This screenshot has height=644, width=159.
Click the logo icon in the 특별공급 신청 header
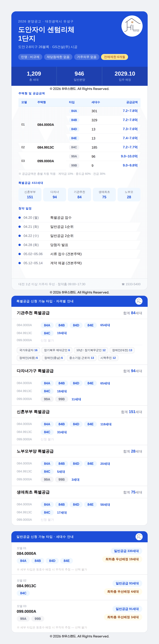(x=139, y=301)
